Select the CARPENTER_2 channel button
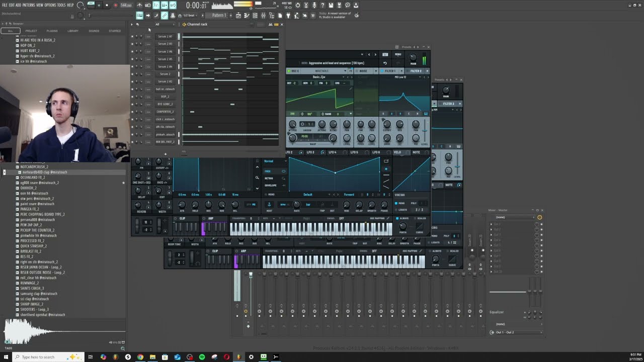This screenshot has width=644, height=362. click(x=165, y=112)
